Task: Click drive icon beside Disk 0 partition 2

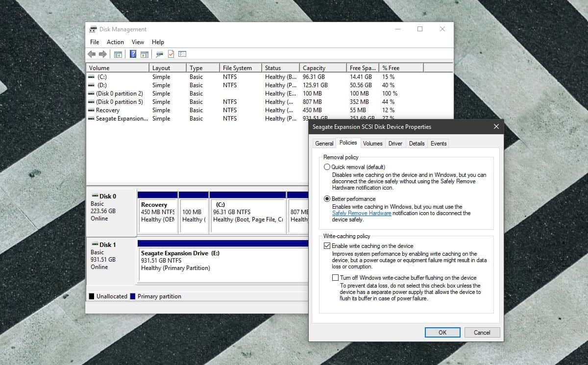Action: click(x=91, y=94)
